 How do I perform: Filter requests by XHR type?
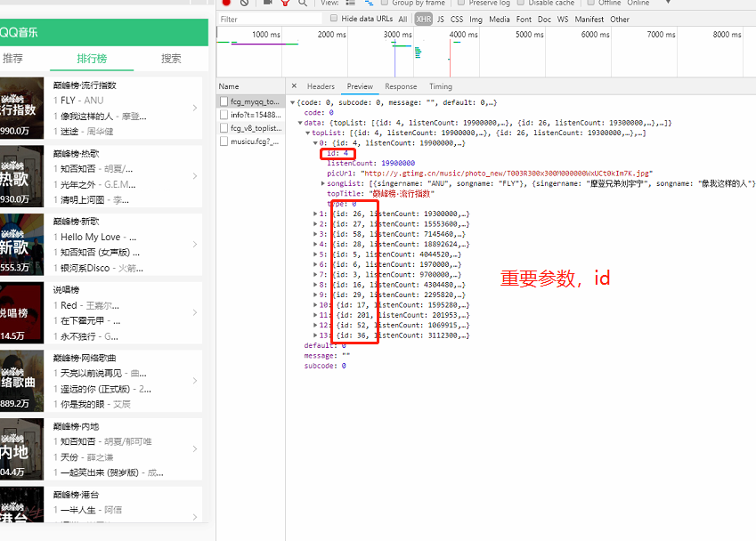[x=424, y=20]
